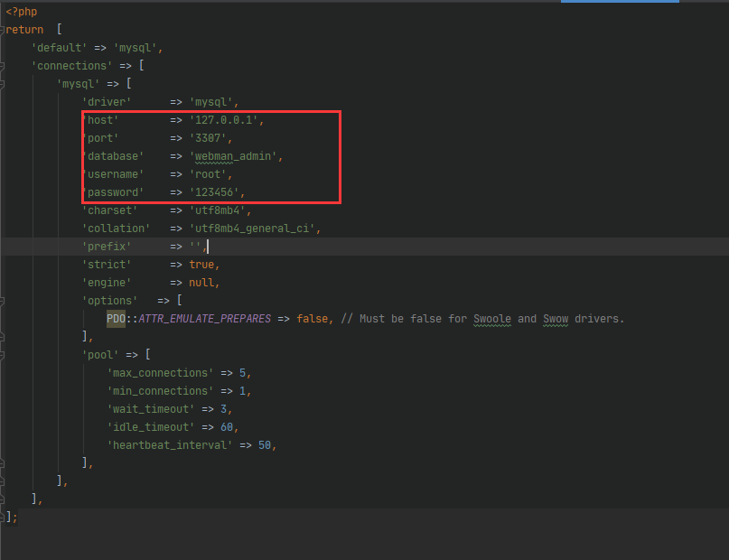Click the <?php opening tag

(x=22, y=12)
